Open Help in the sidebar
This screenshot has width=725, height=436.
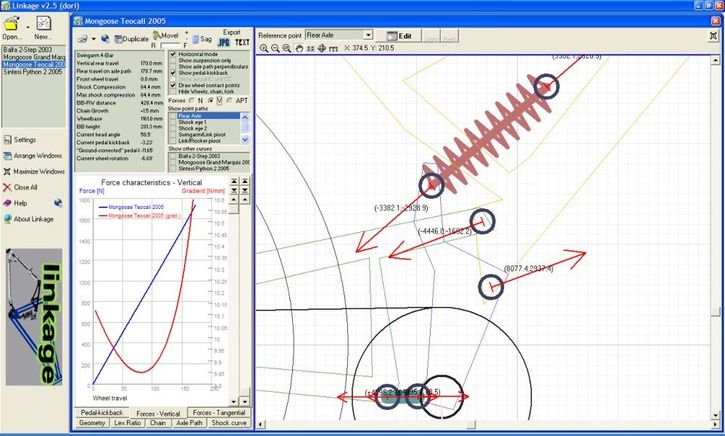tap(15, 203)
